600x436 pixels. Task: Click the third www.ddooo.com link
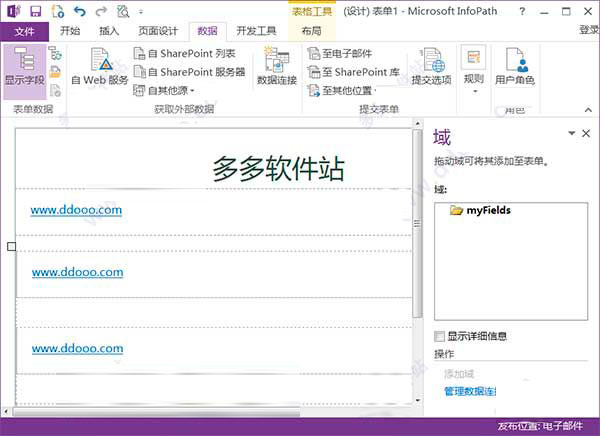77,349
